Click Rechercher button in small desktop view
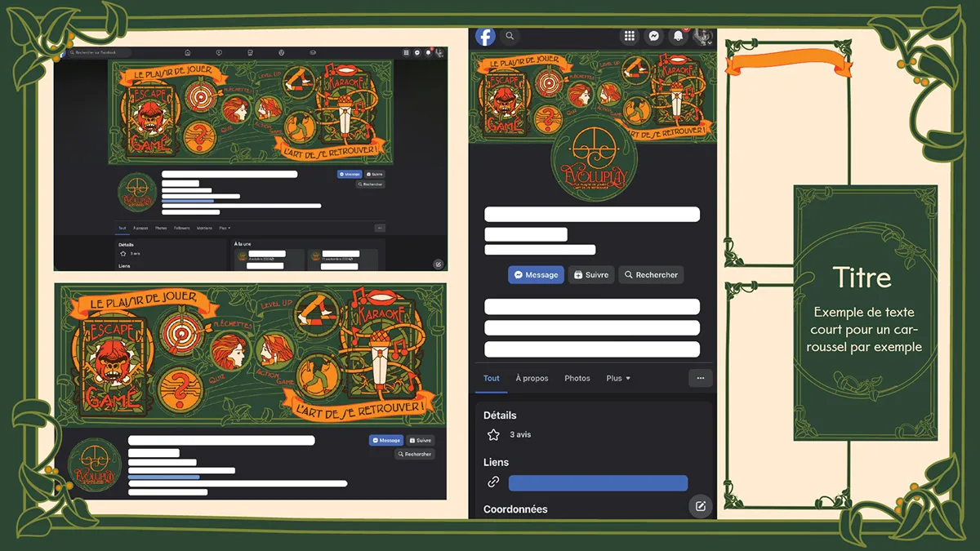 (x=371, y=184)
